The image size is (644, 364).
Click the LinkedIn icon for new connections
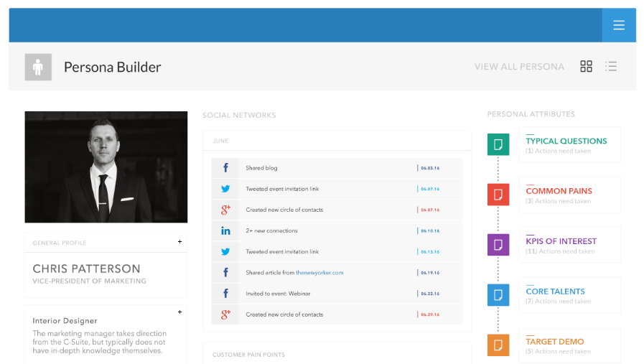tap(225, 230)
